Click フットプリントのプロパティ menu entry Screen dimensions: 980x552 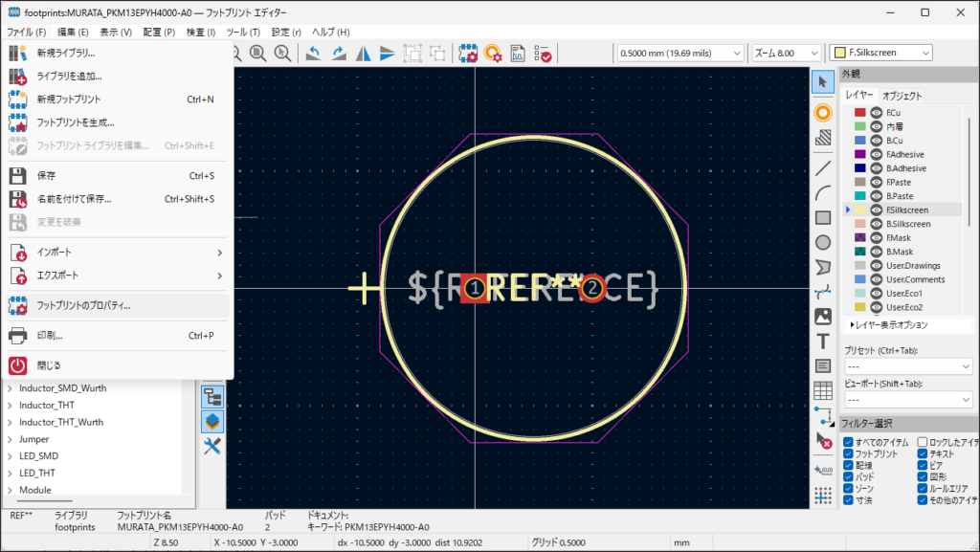point(83,306)
